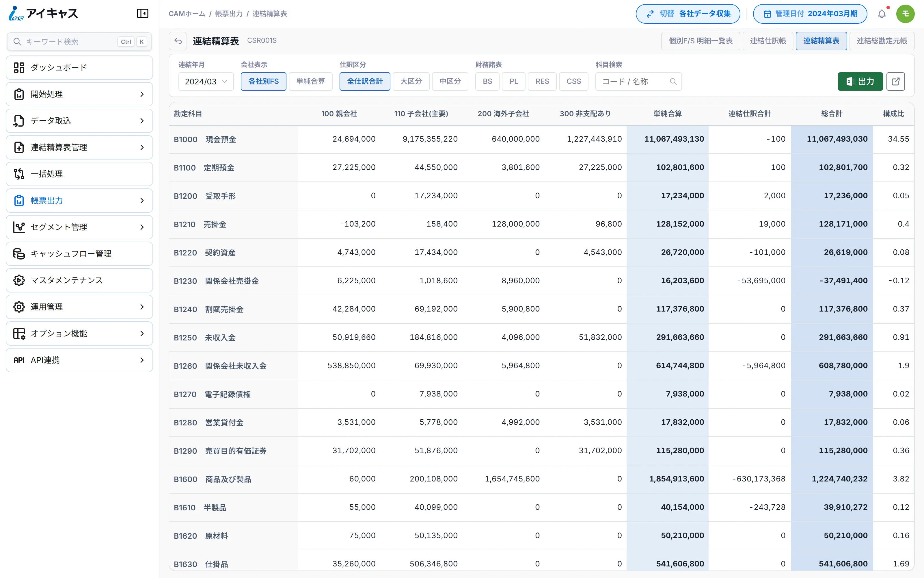Click row B1230 関係会社売掛金
This screenshot has height=578, width=924.
[x=541, y=281]
